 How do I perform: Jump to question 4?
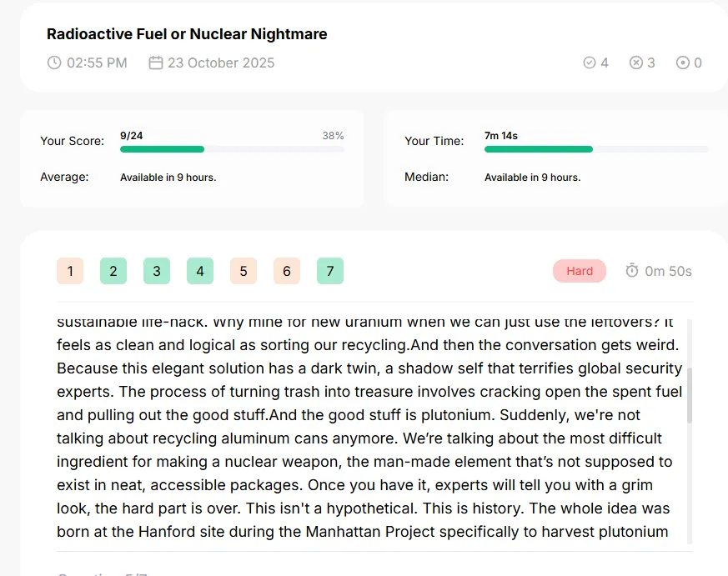tap(200, 271)
